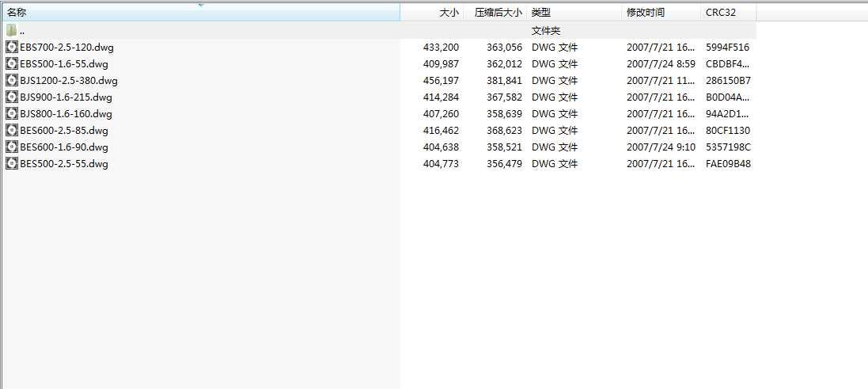Click CRC32 value 80CF1130
868x389 pixels.
728,130
